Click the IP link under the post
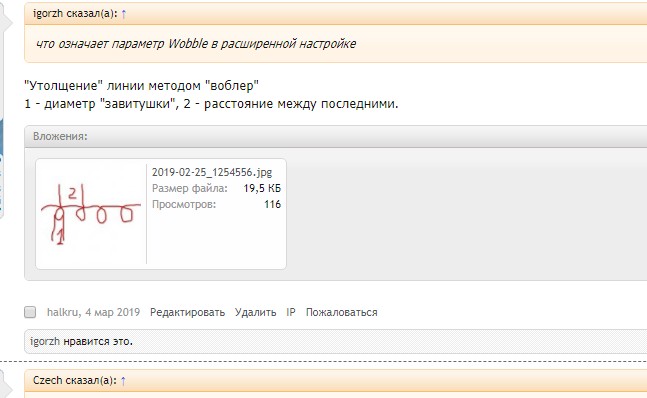 291,312
